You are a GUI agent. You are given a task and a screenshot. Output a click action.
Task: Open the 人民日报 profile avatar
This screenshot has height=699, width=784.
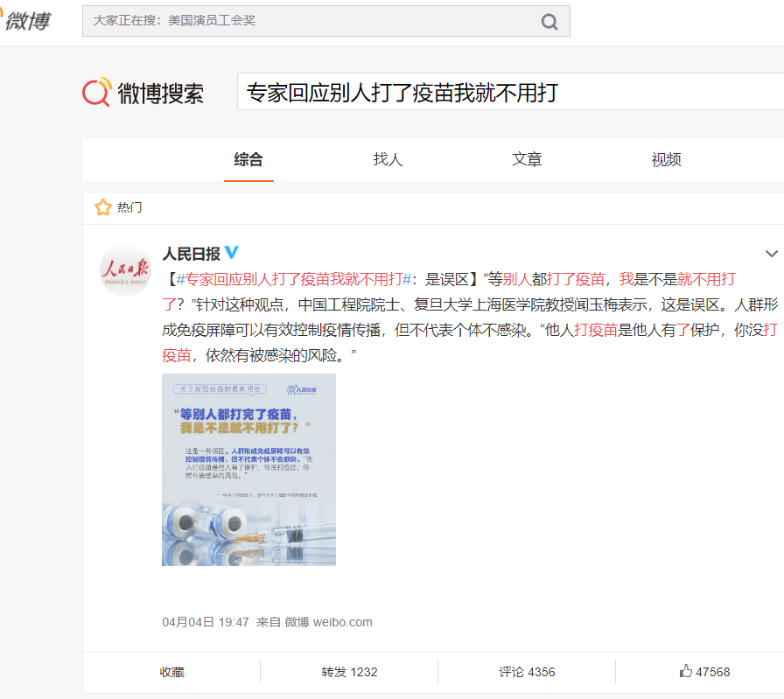[x=125, y=270]
